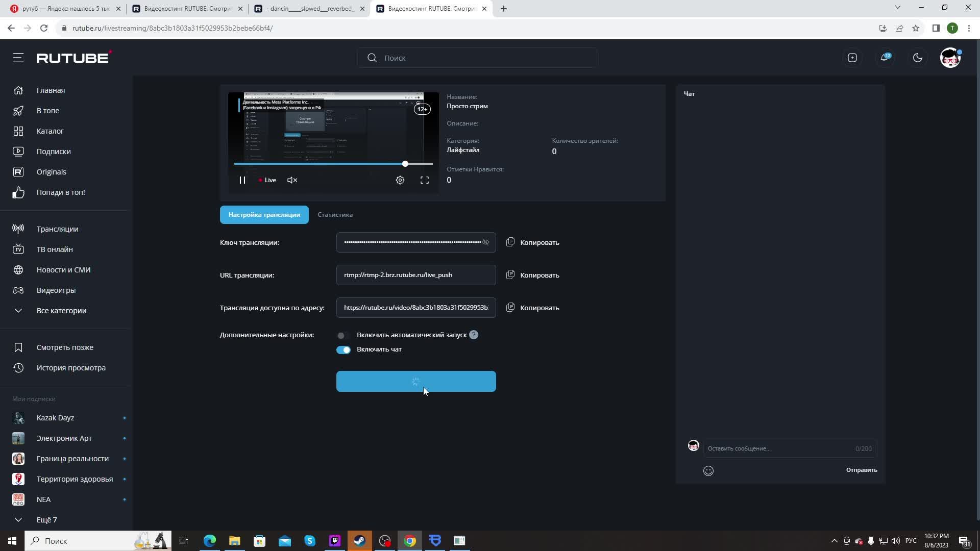Click 'Отправить' in the chat panel
The height and width of the screenshot is (551, 980).
861,470
